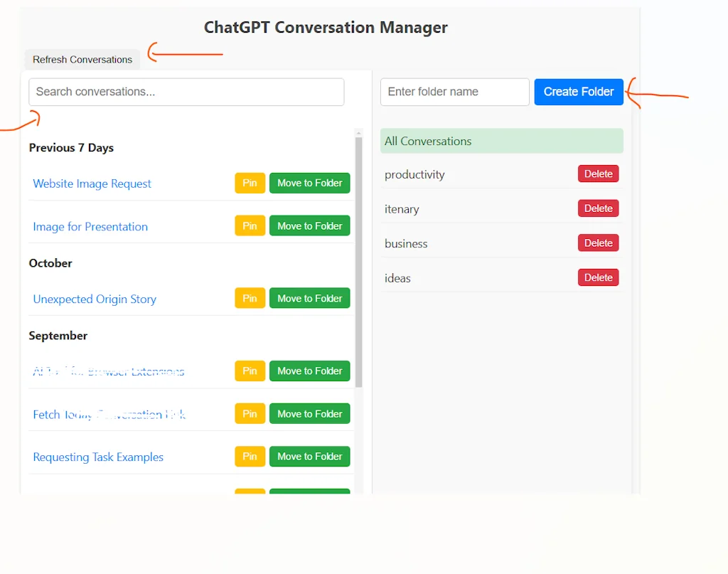Screen dimensions: 728x574
Task: Move Unexpected Origin Story to a folder
Action: 309,298
